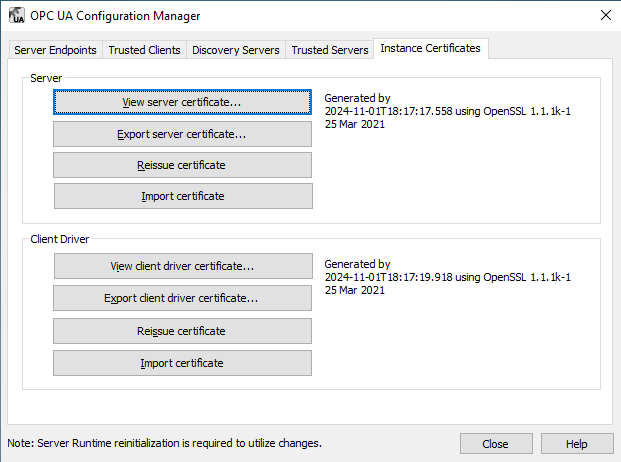The image size is (621, 462).
Task: Open the Trusted Clients tab
Action: 144,49
